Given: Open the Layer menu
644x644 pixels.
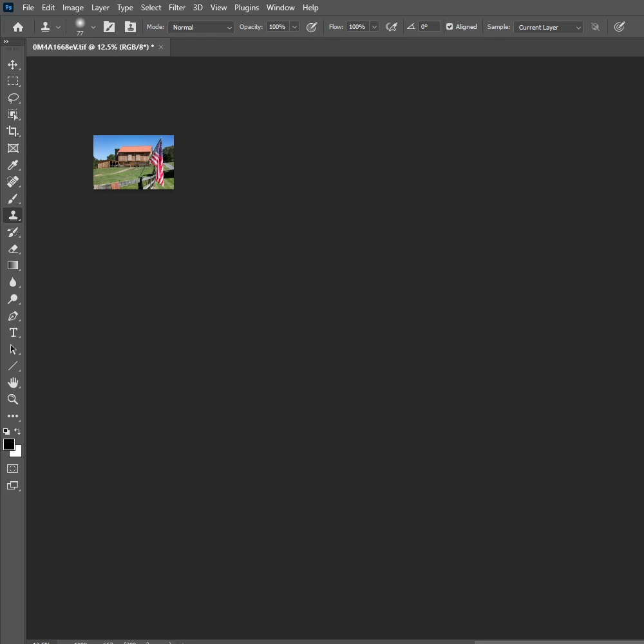Looking at the screenshot, I should coord(100,7).
